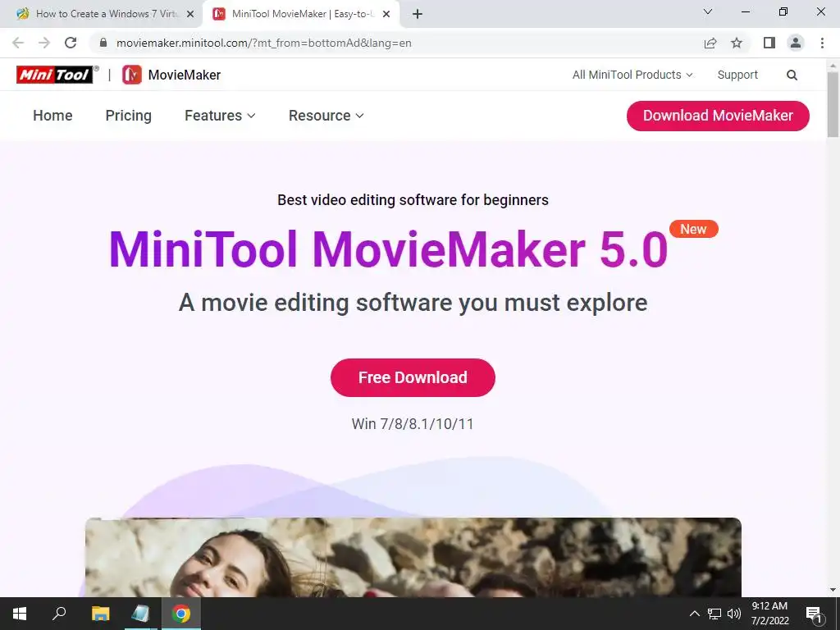Click the scrollbar down arrow
840x630 pixels.
coord(833,590)
